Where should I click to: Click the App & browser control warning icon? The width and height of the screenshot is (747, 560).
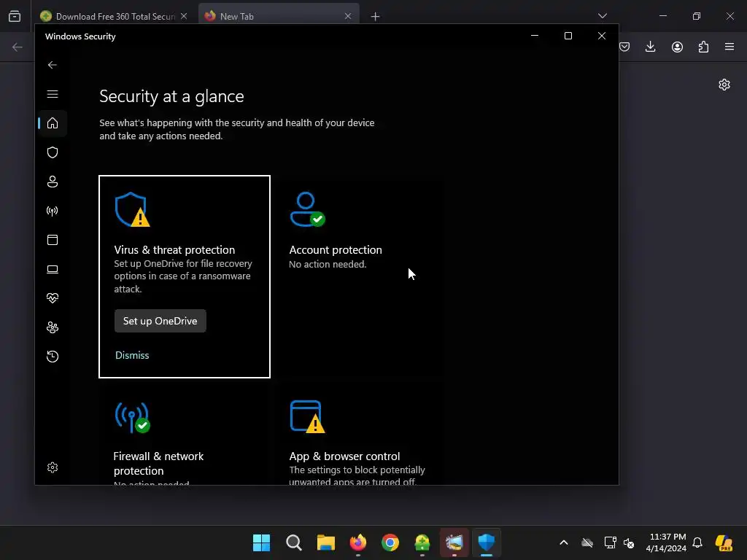307,416
